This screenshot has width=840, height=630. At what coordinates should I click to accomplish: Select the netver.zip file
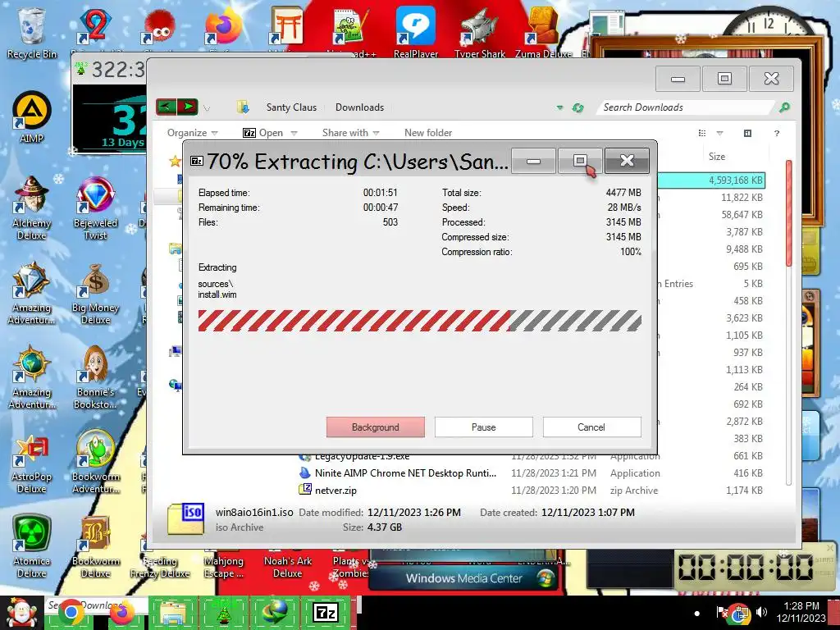click(336, 491)
